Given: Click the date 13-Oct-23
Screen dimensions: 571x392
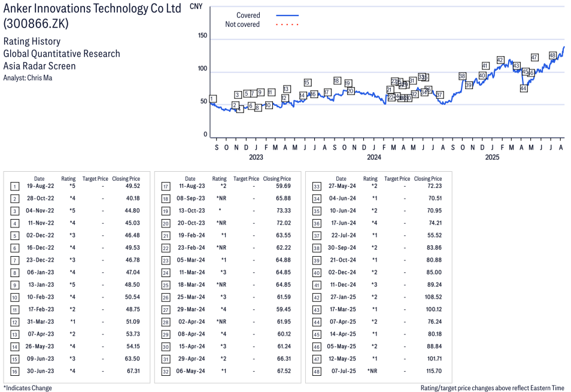Looking at the screenshot, I should (192, 211).
